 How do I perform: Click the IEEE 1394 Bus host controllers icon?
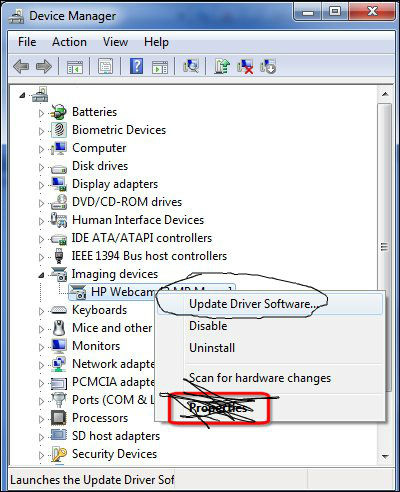pyautogui.click(x=59, y=256)
